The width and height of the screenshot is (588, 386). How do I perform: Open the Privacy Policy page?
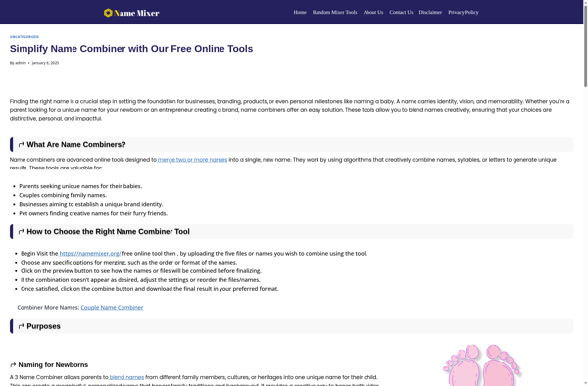464,12
